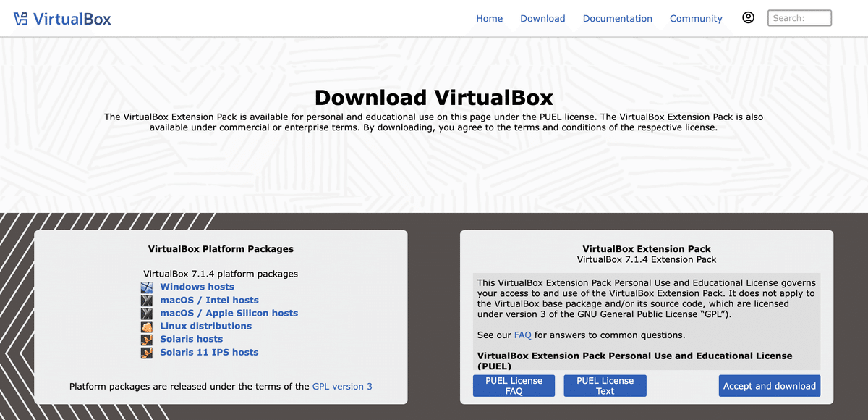868x420 pixels.
Task: Open the Solaris hosts link
Action: tap(192, 339)
